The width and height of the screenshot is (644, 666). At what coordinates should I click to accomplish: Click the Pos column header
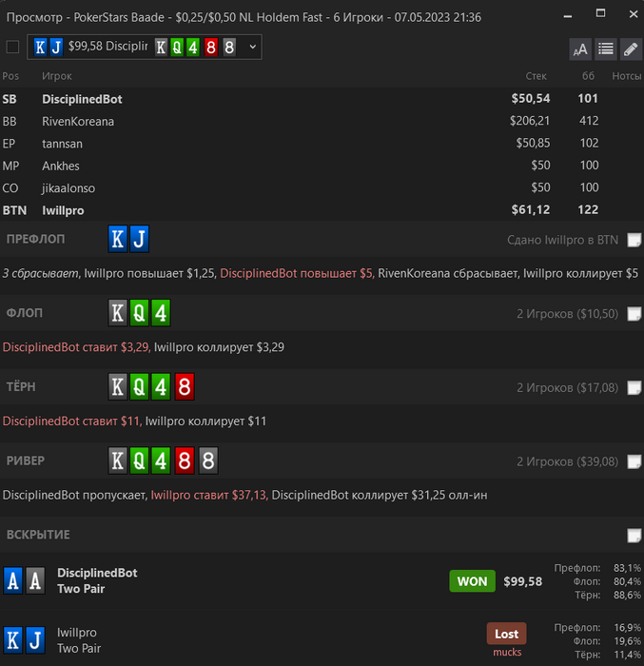point(10,76)
